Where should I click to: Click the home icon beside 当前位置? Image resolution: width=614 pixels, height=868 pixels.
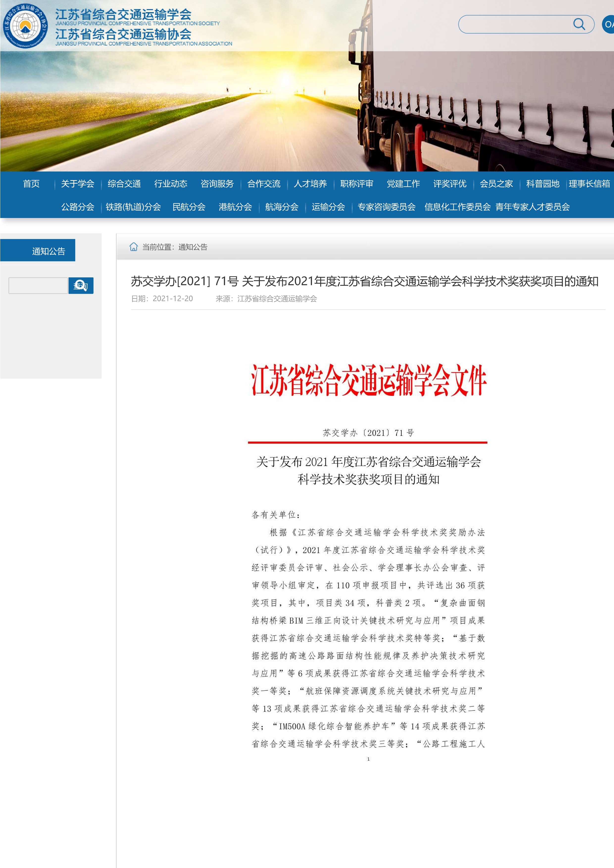point(133,247)
